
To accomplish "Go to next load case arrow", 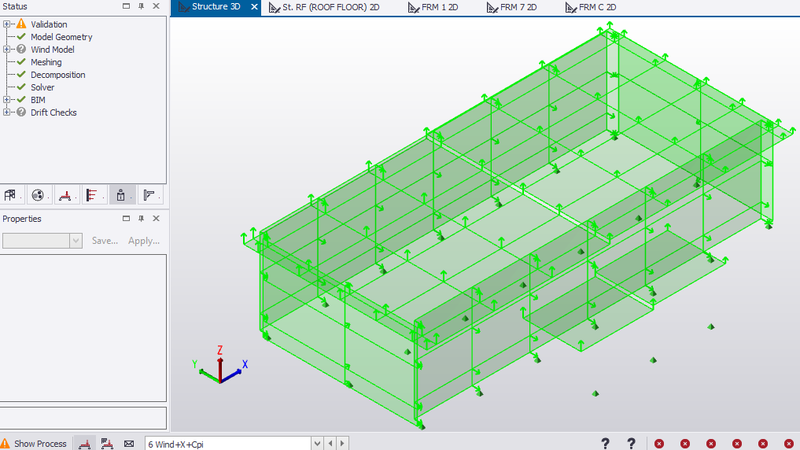I will click(x=342, y=444).
